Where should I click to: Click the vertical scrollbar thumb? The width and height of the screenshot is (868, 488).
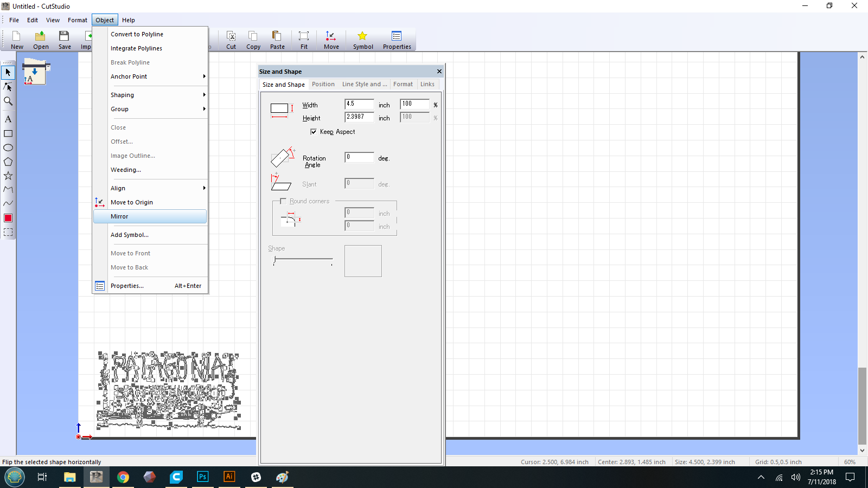pos(862,406)
